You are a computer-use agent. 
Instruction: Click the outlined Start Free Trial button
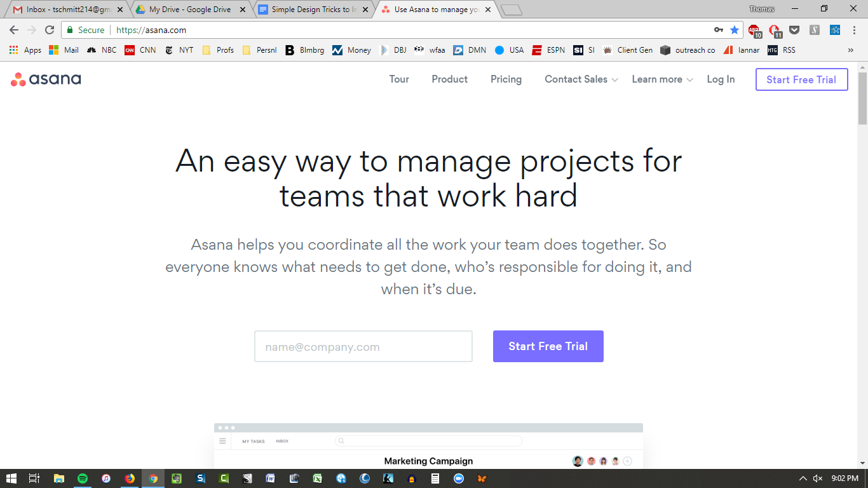(x=801, y=79)
